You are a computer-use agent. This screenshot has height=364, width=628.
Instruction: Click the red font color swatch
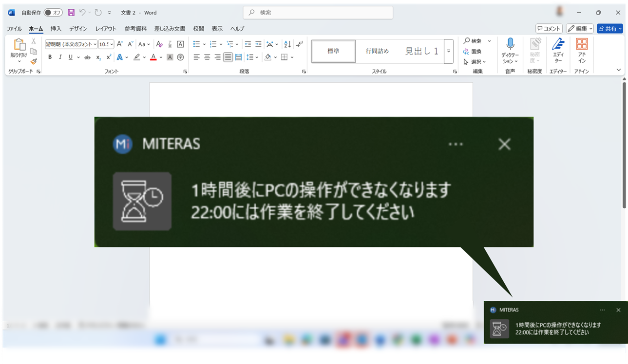[153, 57]
